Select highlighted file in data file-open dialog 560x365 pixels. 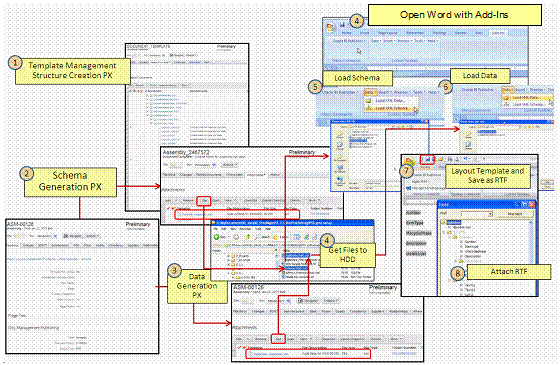coord(486,131)
